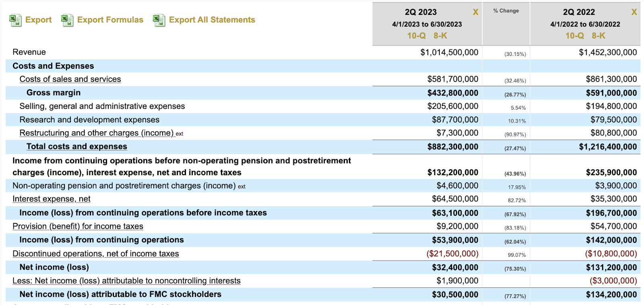This screenshot has width=644, height=305.
Task: Click Net income attributable to noncontrolling interests link
Action: pos(126,281)
